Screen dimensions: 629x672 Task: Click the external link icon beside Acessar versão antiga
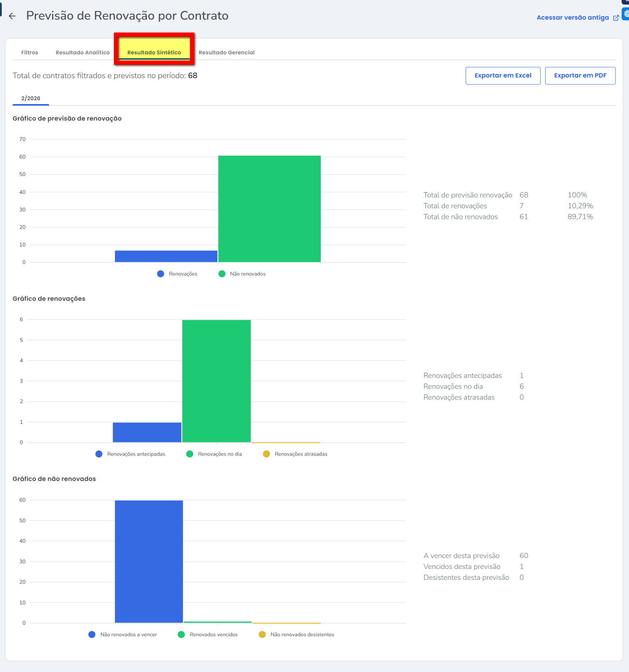[x=616, y=18]
